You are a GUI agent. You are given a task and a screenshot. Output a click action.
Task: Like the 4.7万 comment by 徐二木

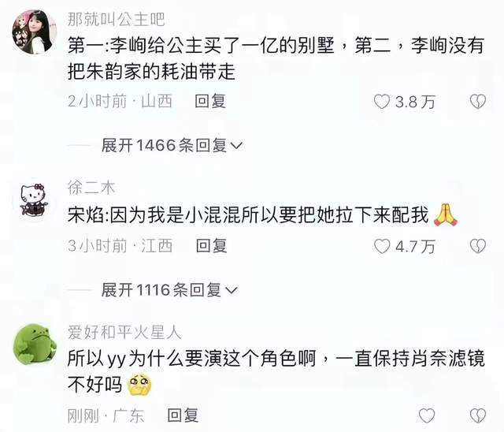tap(381, 247)
